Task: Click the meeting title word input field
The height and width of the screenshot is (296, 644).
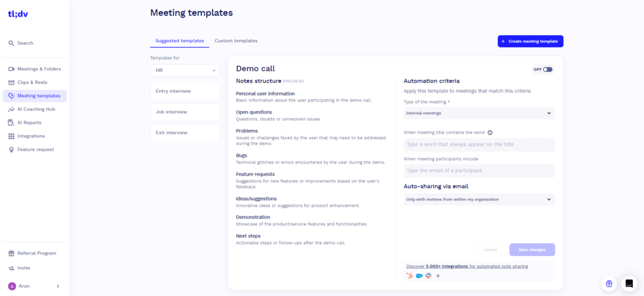Action: pos(479,145)
